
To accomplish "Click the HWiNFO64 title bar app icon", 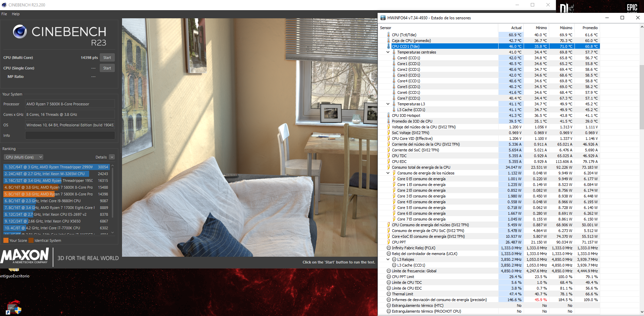I will coord(383,18).
